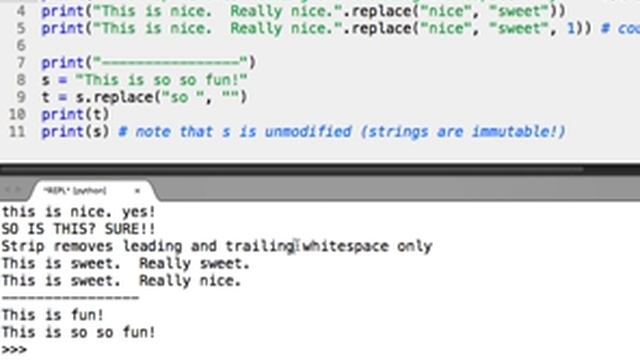
Task: Click line number 7 in the gutter
Action: [x=20, y=62]
